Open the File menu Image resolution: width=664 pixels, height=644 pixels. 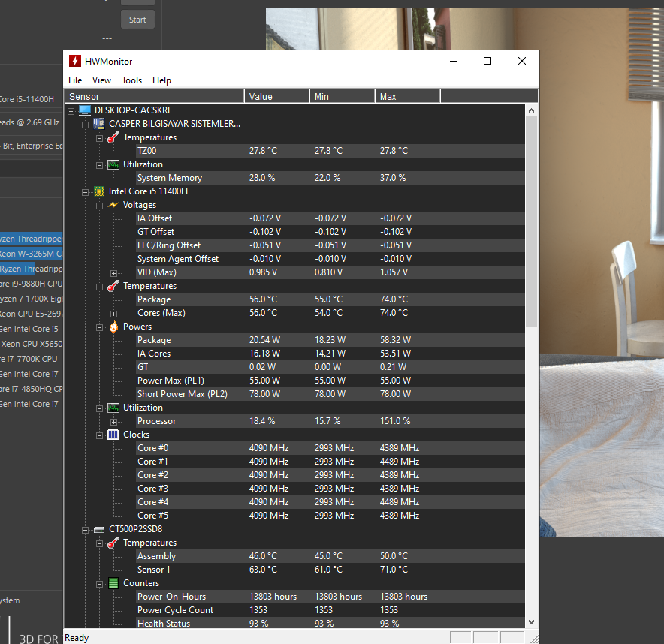tap(75, 80)
